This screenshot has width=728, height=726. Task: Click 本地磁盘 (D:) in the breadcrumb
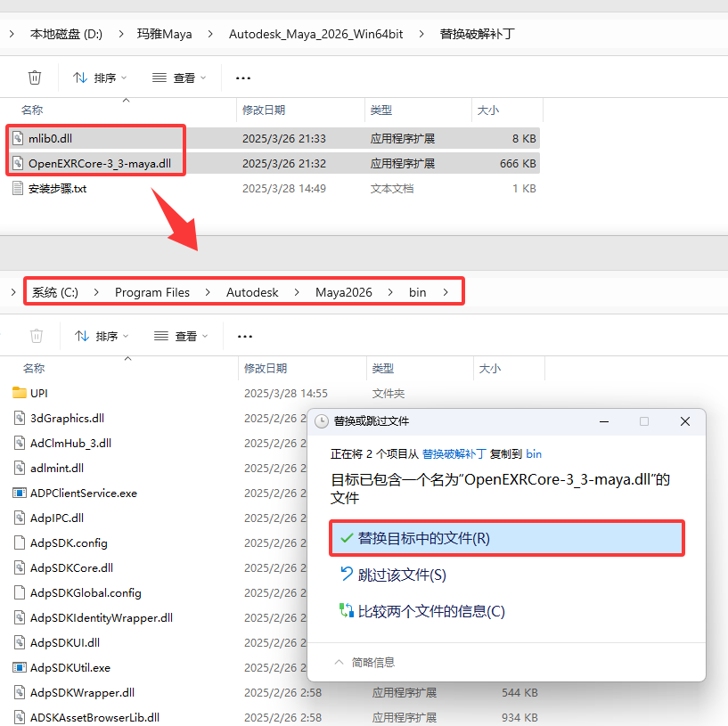[66, 34]
